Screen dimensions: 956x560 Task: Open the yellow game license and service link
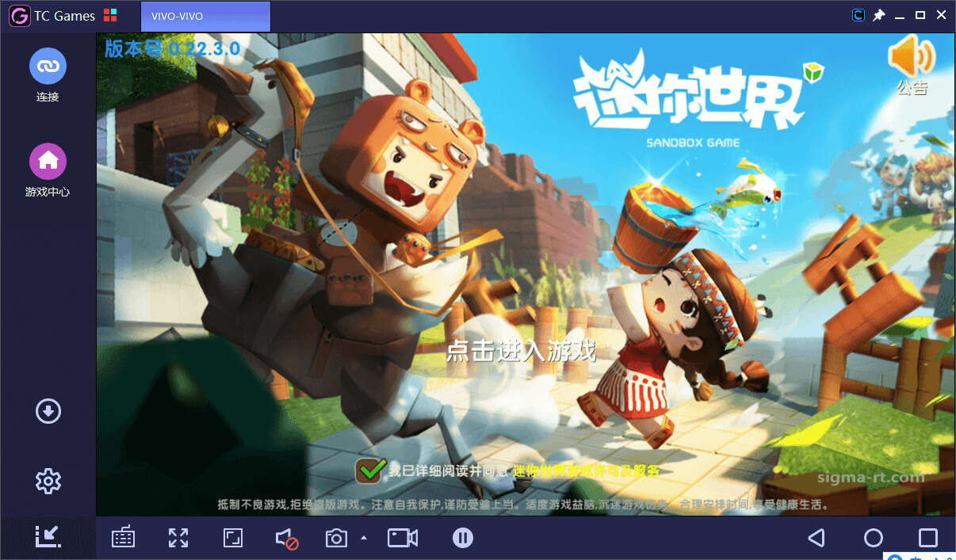pyautogui.click(x=586, y=470)
